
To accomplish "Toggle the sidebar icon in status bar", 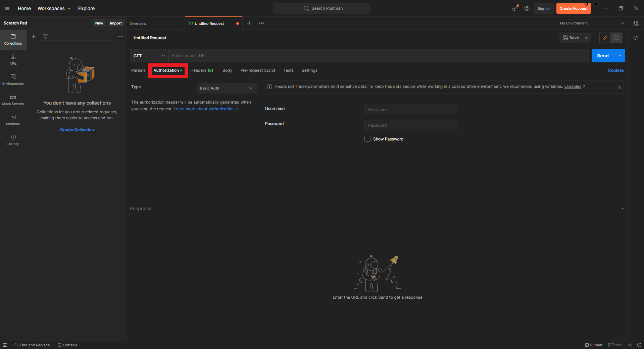I will (5, 345).
